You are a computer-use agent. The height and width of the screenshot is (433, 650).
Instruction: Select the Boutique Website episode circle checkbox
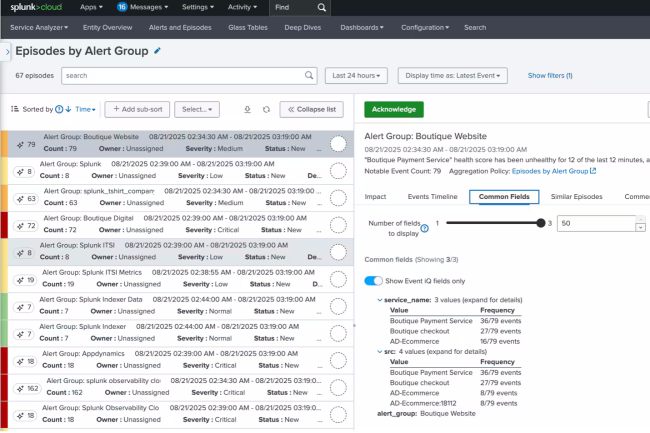pyautogui.click(x=337, y=144)
